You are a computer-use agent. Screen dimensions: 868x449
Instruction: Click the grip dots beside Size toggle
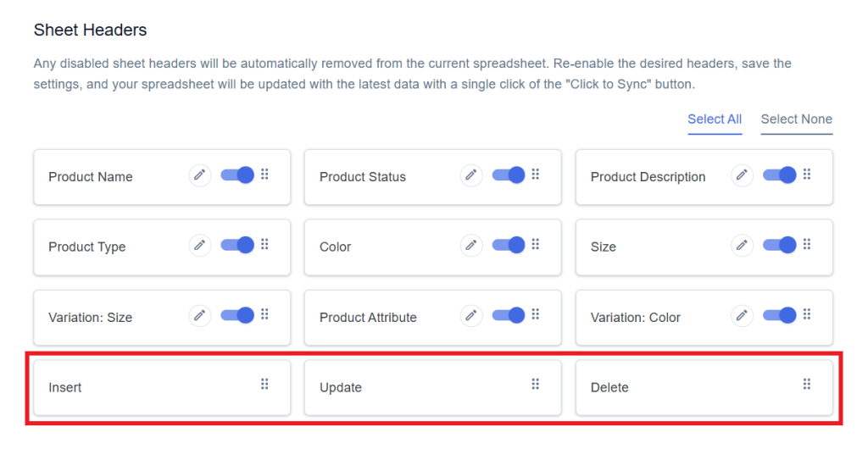coord(807,244)
